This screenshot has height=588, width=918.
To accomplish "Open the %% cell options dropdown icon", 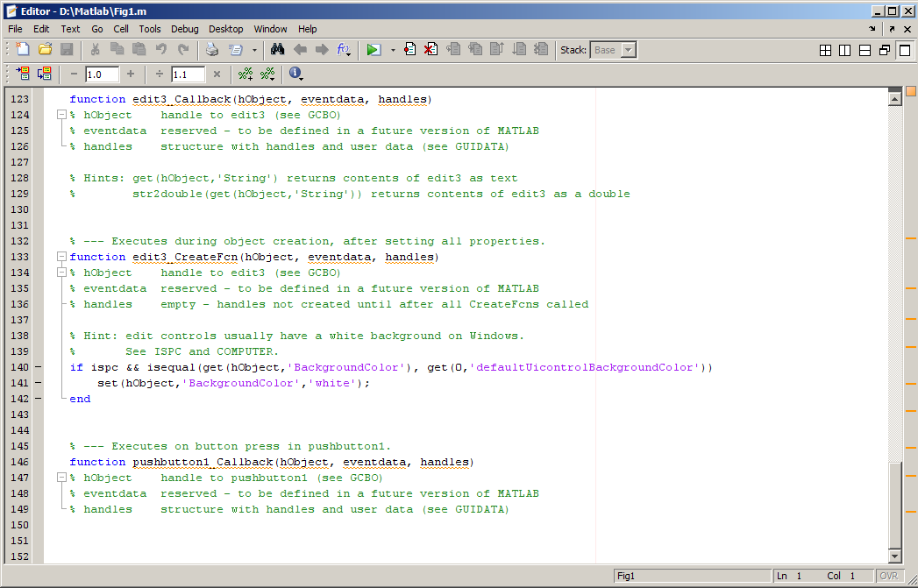I will click(267, 74).
